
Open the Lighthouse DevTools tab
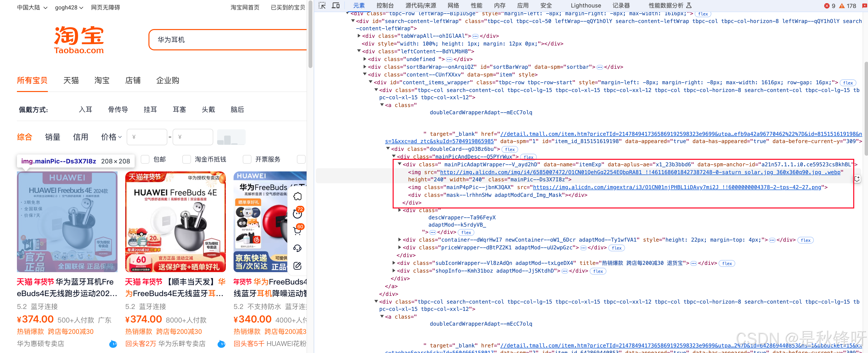click(586, 5)
